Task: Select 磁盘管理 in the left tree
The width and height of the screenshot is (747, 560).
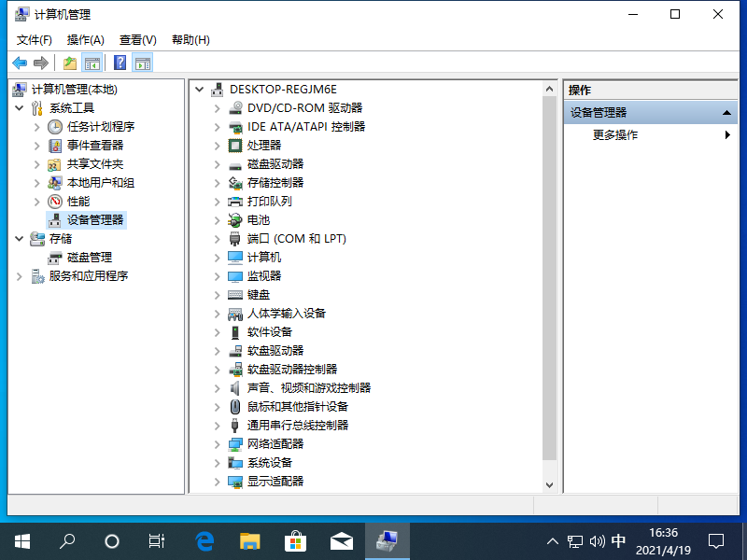Action: [89, 258]
